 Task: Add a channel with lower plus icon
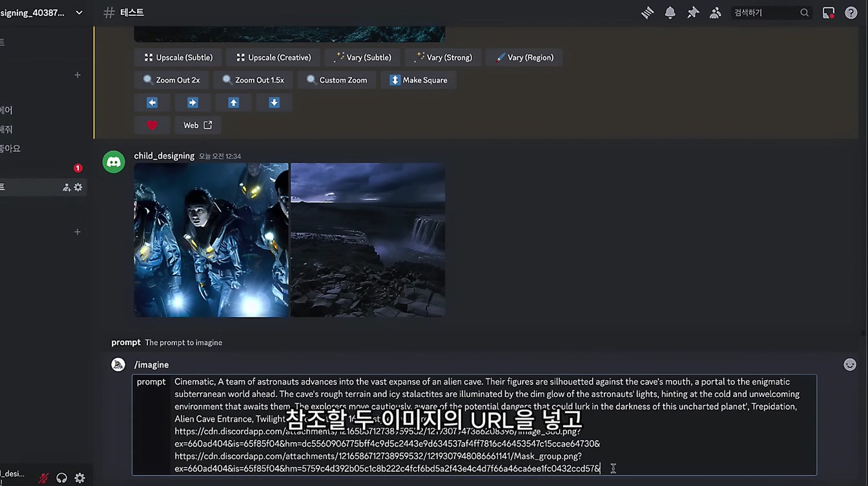pos(77,232)
